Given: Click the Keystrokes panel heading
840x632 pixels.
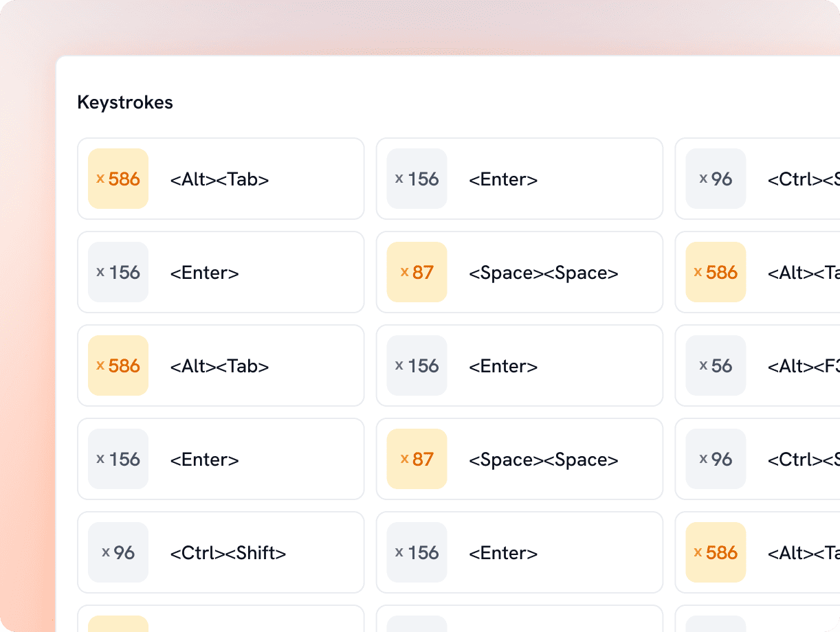Looking at the screenshot, I should [125, 102].
